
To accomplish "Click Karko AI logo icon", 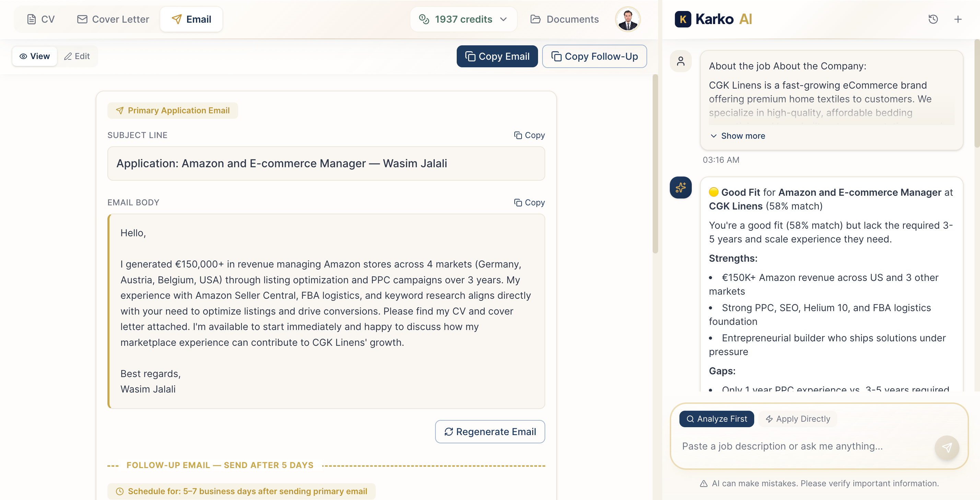I will (683, 19).
